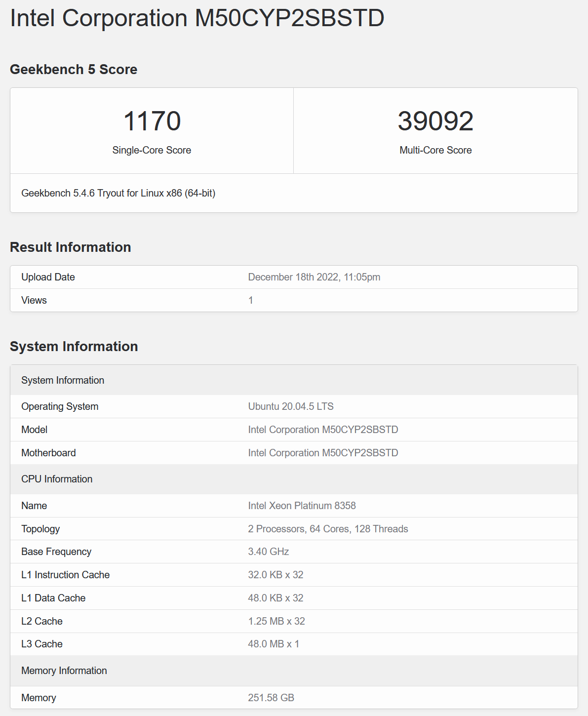Click the Topology row showing 64 Cores
This screenshot has height=716, width=588.
[328, 528]
